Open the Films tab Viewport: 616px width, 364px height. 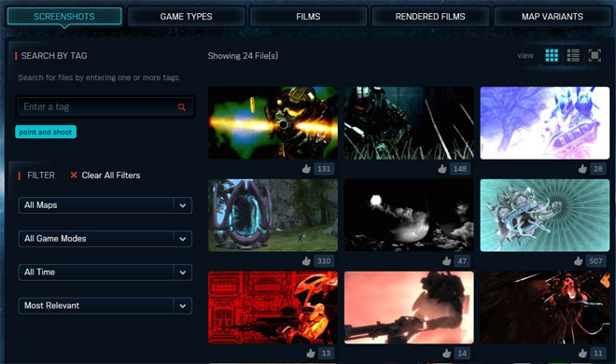point(308,17)
